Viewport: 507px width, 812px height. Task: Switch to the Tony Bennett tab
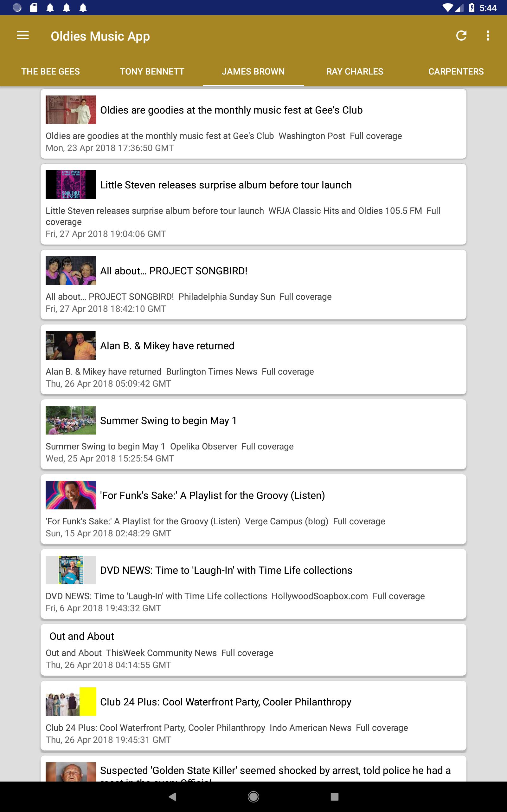tap(152, 71)
